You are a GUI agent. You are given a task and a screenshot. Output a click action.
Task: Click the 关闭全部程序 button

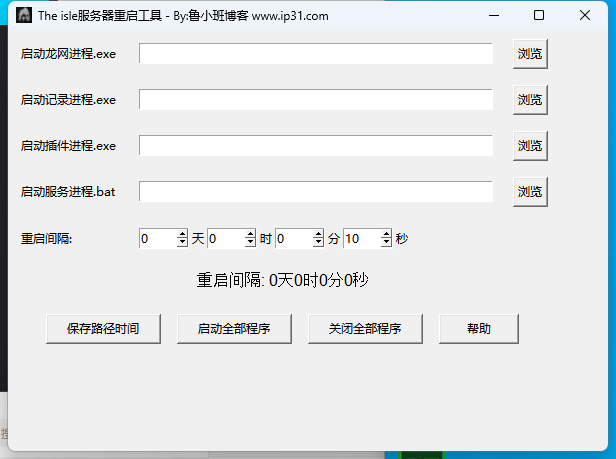pyautogui.click(x=365, y=329)
